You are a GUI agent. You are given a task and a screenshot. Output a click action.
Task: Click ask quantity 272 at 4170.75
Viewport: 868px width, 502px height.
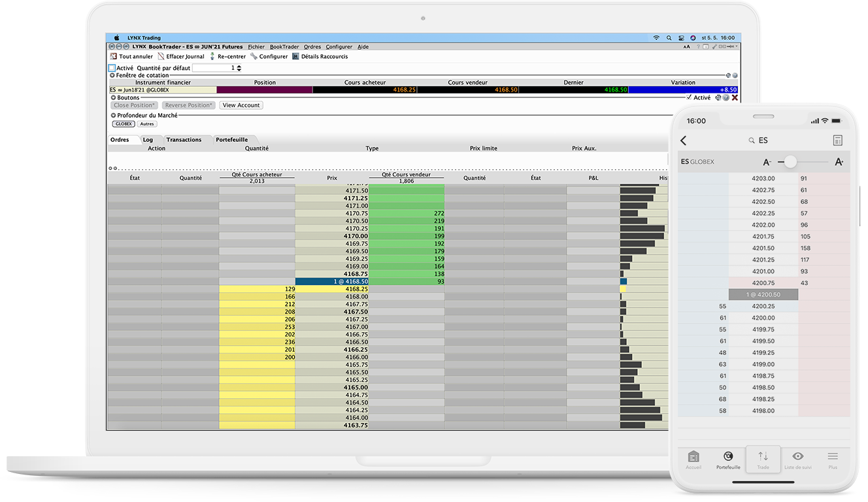(407, 213)
